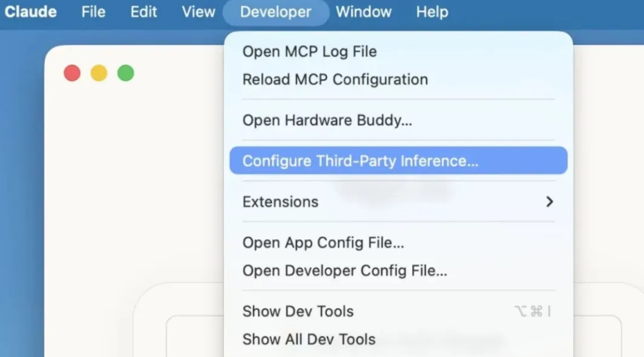
Task: Select Reload MCP Configuration
Action: (x=398, y=80)
